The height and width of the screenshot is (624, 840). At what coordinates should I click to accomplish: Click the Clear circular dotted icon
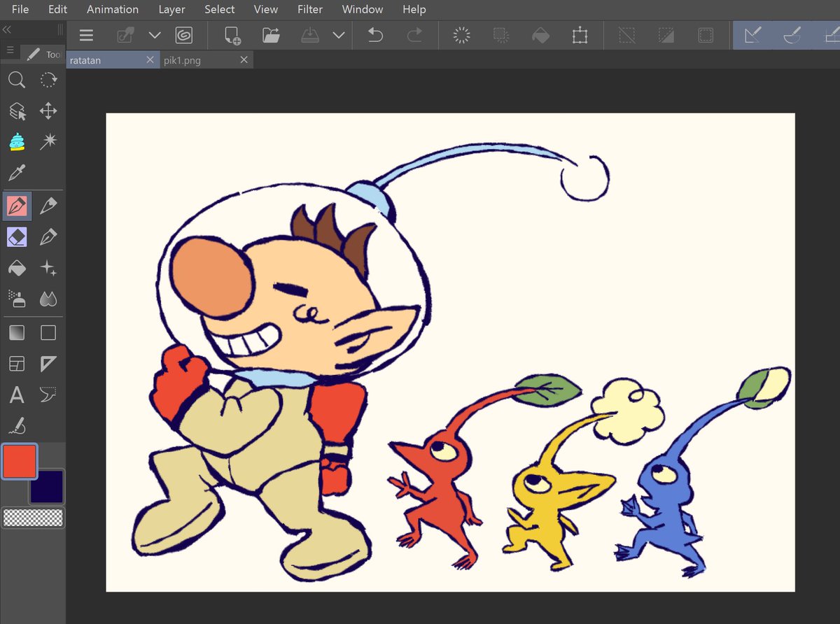[x=461, y=35]
